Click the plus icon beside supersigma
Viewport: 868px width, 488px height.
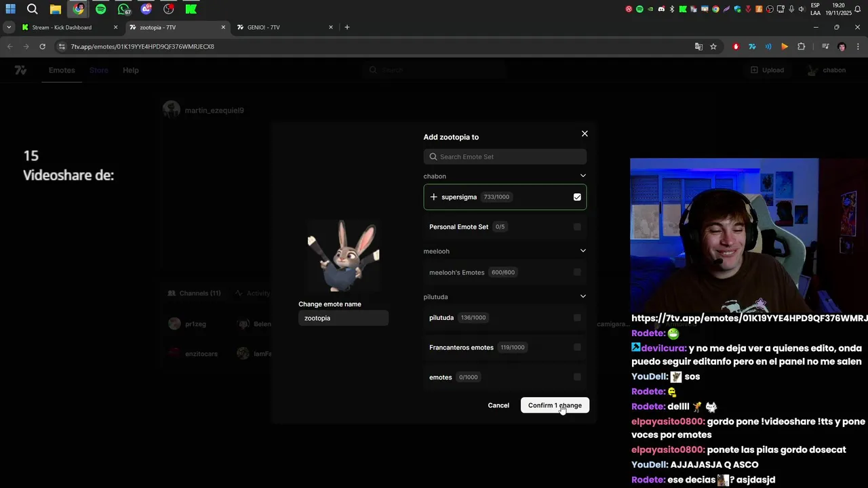(433, 197)
